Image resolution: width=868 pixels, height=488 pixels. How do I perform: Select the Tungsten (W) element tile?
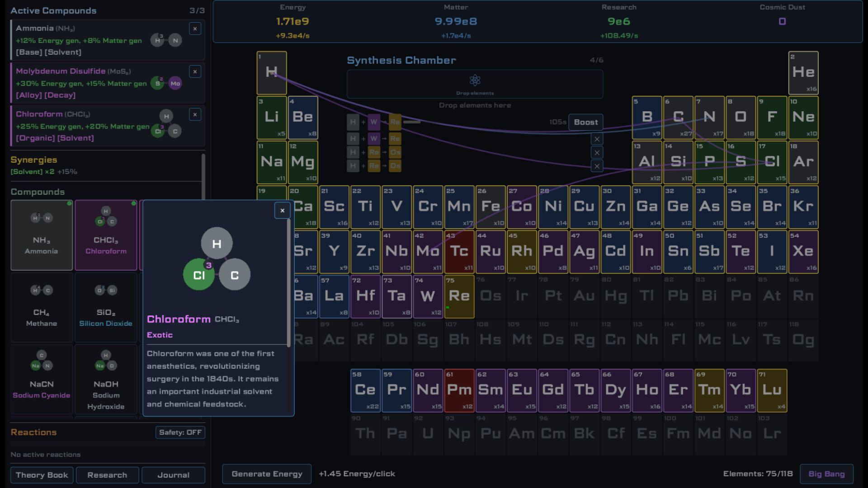click(428, 296)
